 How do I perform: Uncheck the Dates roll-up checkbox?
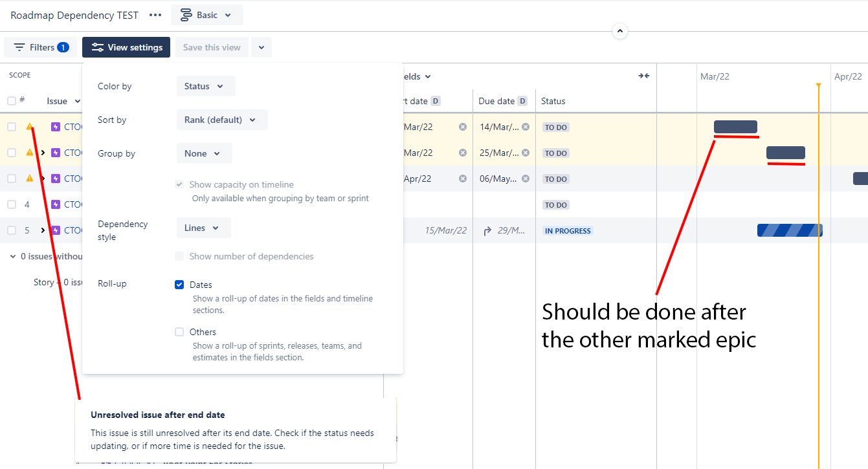point(179,285)
